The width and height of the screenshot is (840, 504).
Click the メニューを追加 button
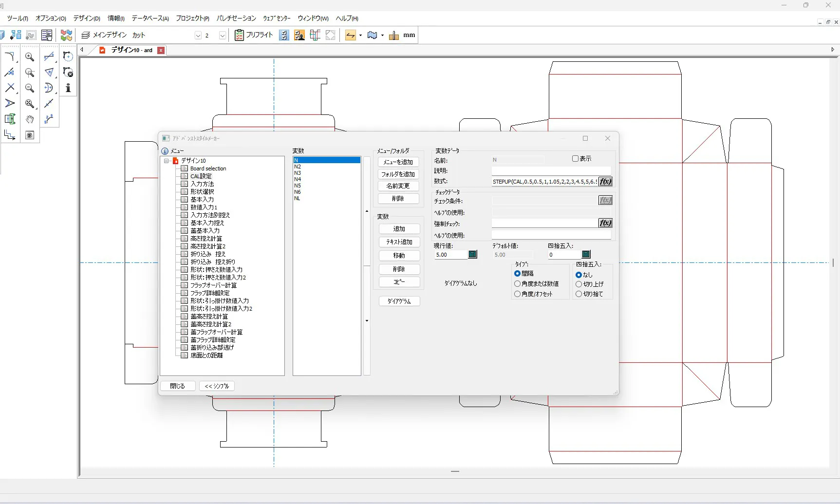click(x=398, y=162)
